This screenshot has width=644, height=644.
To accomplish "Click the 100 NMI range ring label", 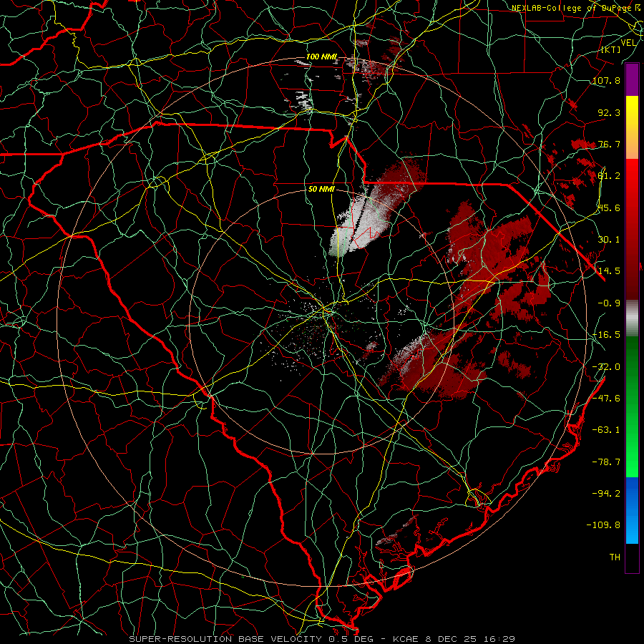I will (x=321, y=57).
